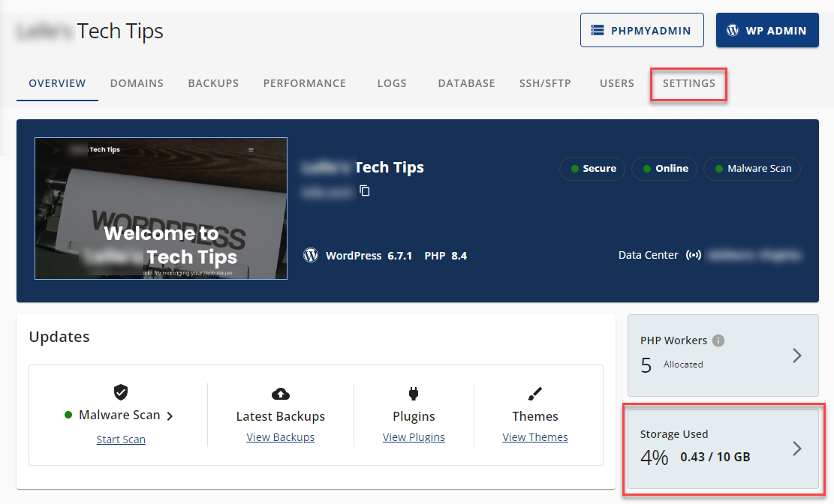Click the Malware Scan shield icon
The height and width of the screenshot is (504, 834).
pos(121,392)
